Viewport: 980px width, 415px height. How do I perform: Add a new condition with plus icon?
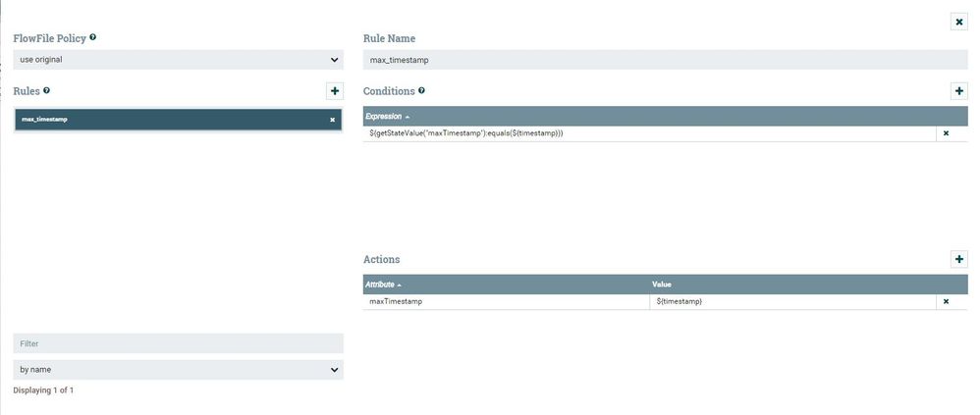point(959,91)
